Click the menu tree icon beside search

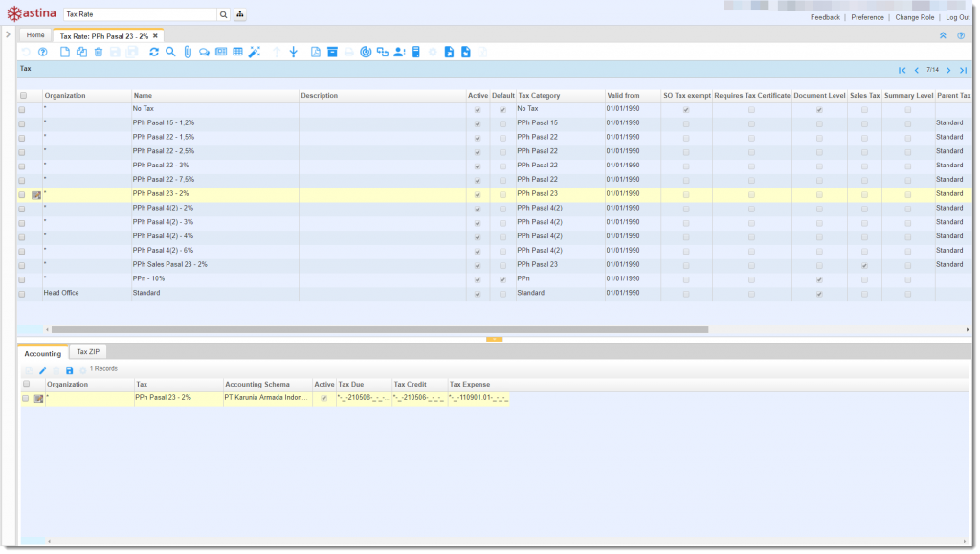pyautogui.click(x=240, y=15)
